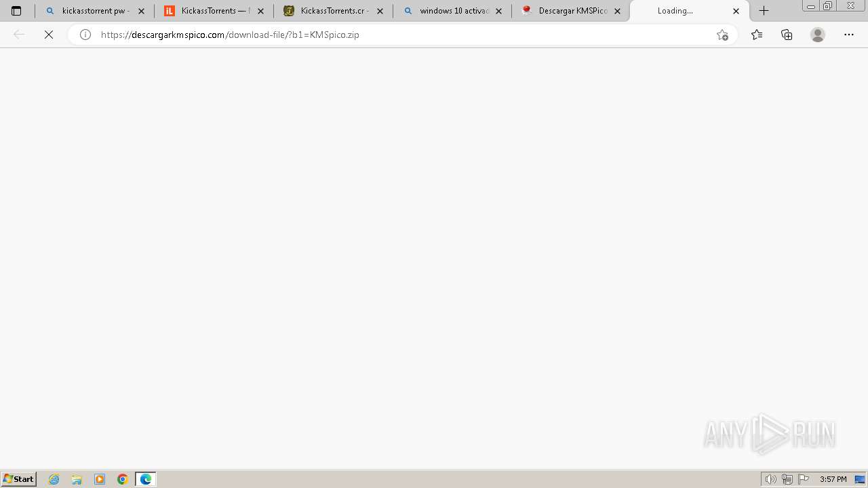The height and width of the screenshot is (488, 868).
Task: Stop loading the page
Action: [x=49, y=35]
